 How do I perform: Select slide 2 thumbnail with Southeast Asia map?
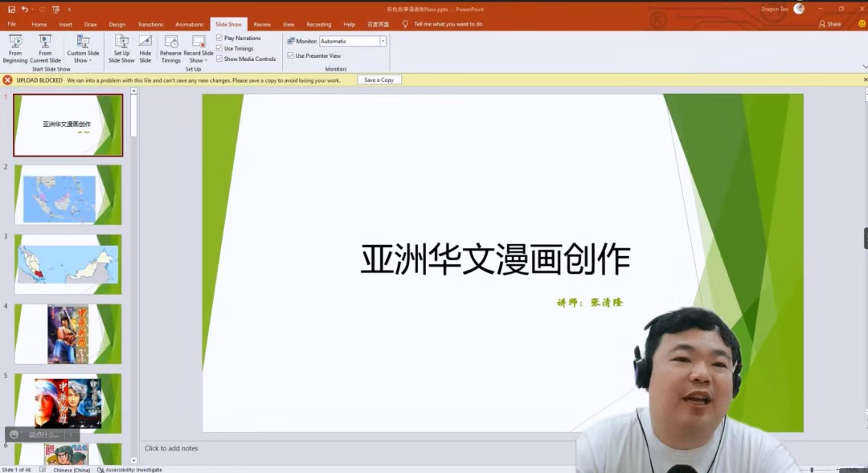(x=68, y=194)
